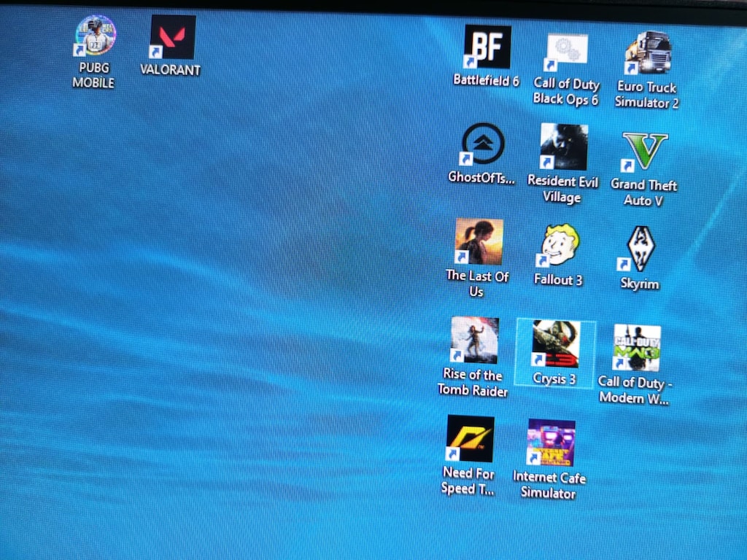Click the Internet Cafe Simulator icon
747x560 pixels.
pos(551,443)
